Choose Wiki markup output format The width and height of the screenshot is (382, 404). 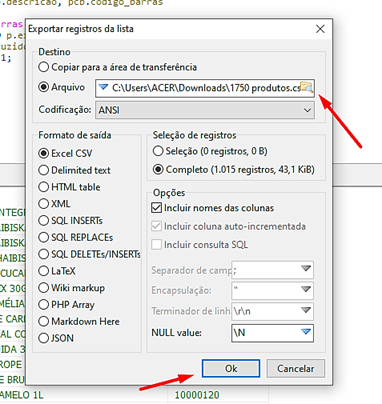pos(72,287)
